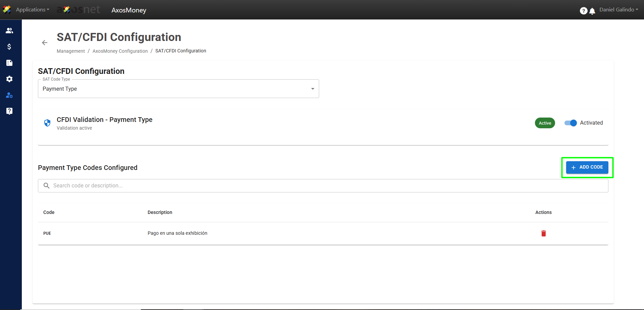644x310 pixels.
Task: Click the CFDI validation shield icon
Action: (47, 123)
